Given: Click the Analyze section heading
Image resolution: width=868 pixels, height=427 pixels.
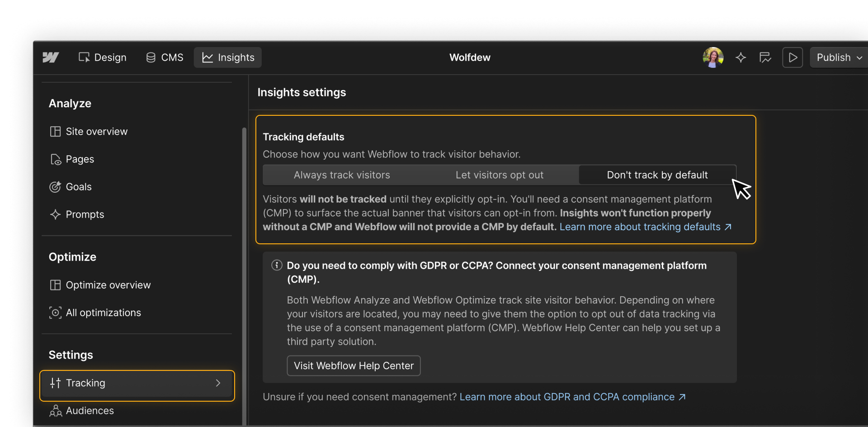Looking at the screenshot, I should tap(70, 104).
